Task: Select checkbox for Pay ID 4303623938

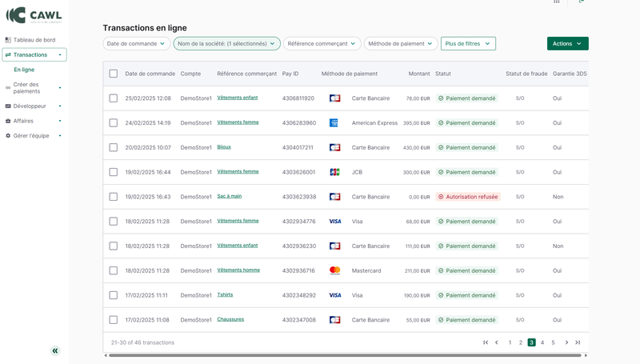Action: pos(114,197)
